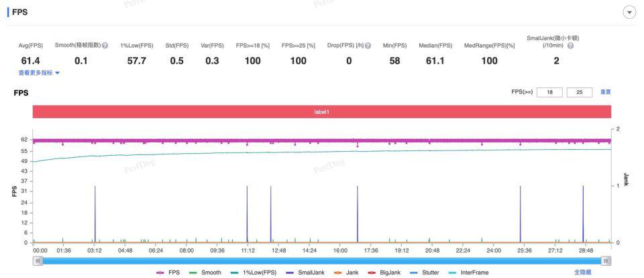Click the 重置 reset link
This screenshot has height=278, width=644.
606,92
